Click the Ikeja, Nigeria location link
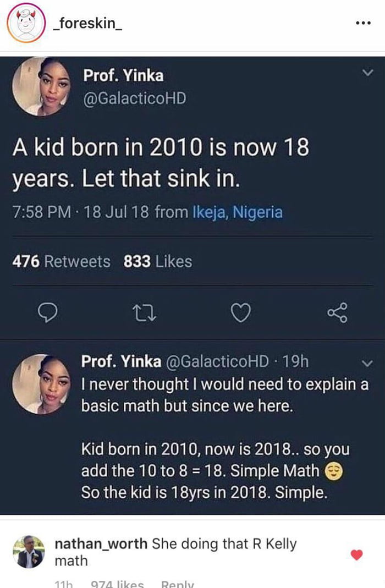 pyautogui.click(x=237, y=211)
